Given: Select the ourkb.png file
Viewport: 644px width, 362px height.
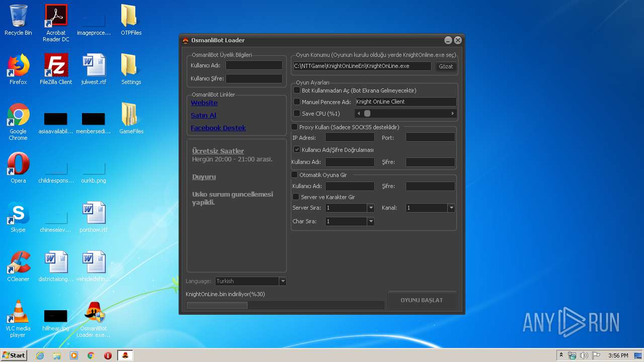Looking at the screenshot, I should tap(94, 172).
